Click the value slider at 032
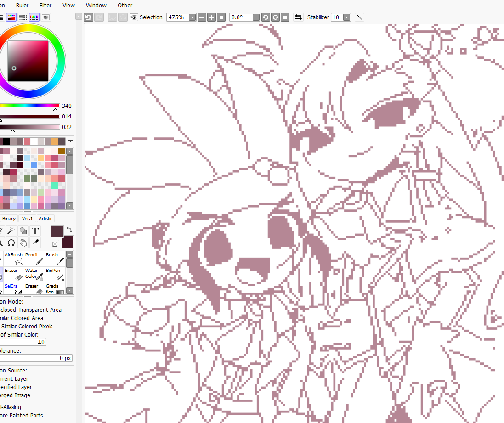The height and width of the screenshot is (423, 504). click(30, 127)
